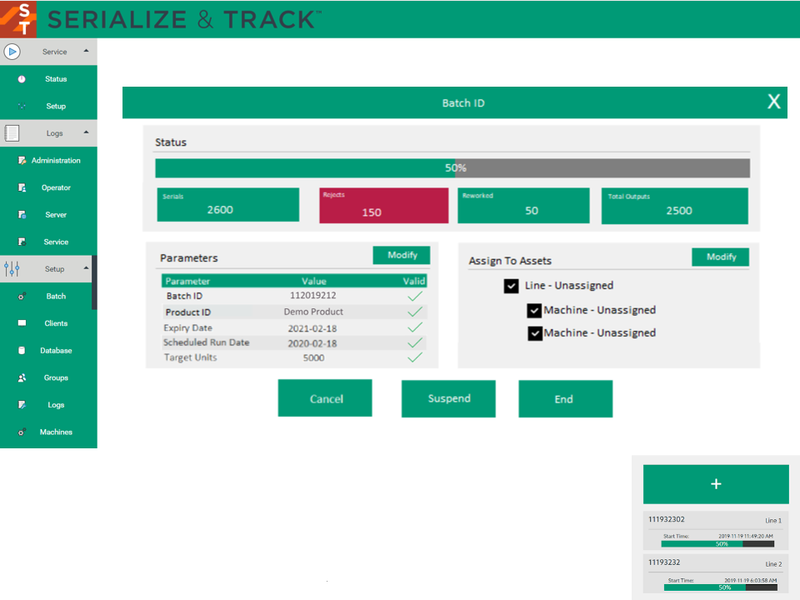
Task: Click the Status clock icon
Action: (21, 79)
